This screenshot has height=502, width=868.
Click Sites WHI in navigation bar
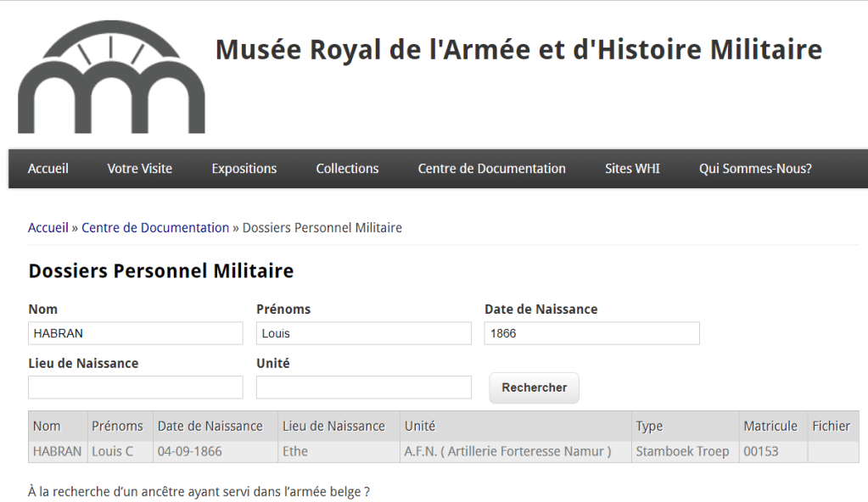pyautogui.click(x=632, y=169)
